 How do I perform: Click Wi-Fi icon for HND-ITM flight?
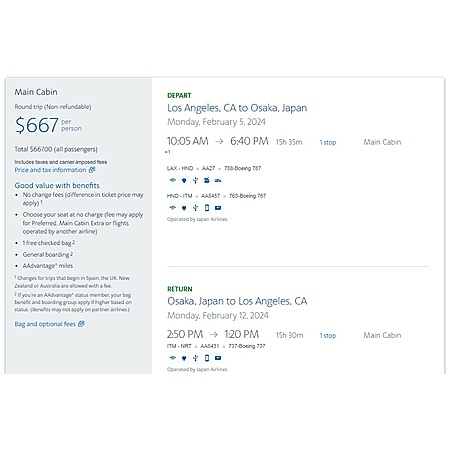tap(172, 208)
